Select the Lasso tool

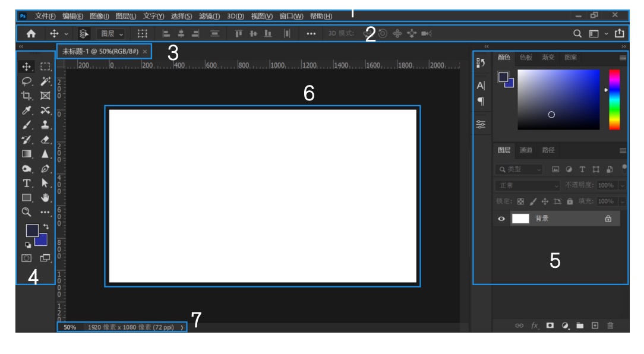coord(27,81)
